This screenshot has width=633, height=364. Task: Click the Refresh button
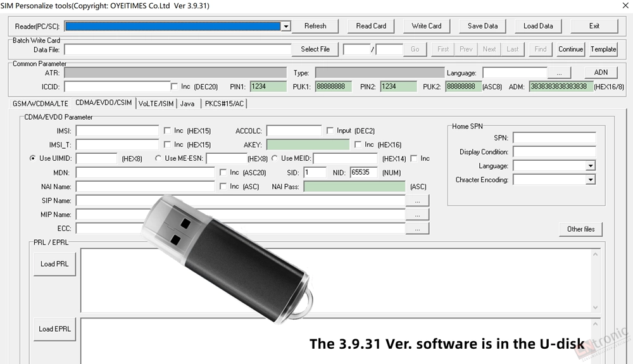315,26
